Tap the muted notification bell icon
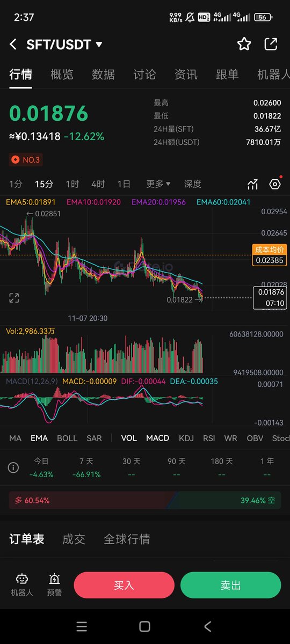Screen dimensions: 290x644 pos(190,17)
